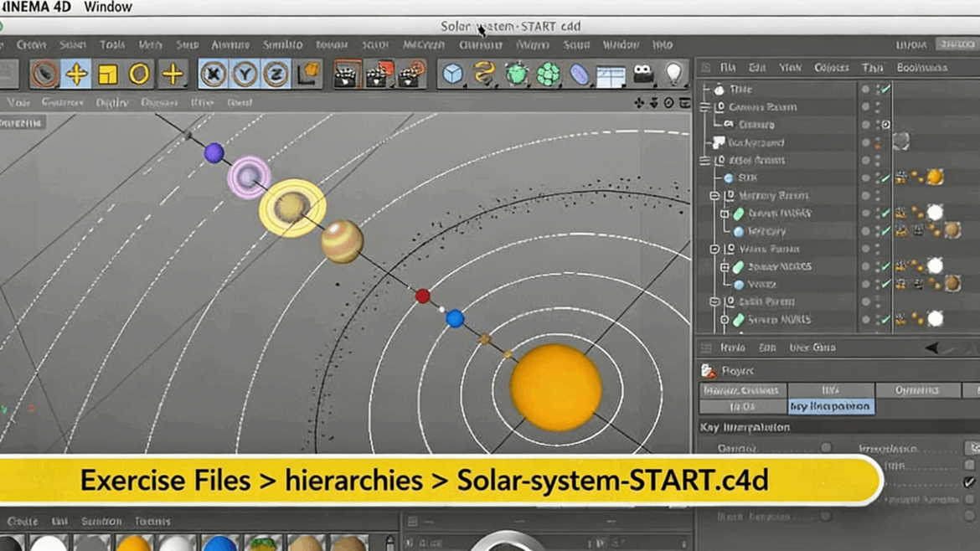The height and width of the screenshot is (551, 980).
Task: Add a Cube primitive object
Action: 453,75
